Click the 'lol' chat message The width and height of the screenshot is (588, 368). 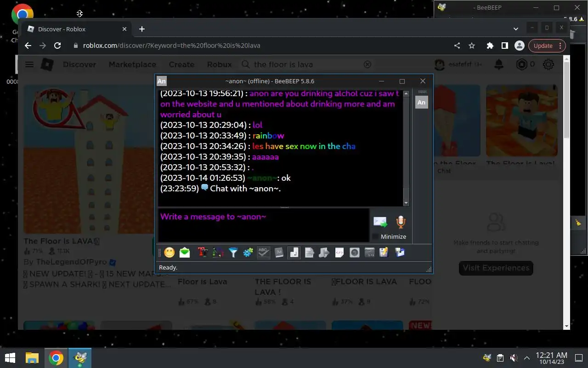tap(257, 125)
